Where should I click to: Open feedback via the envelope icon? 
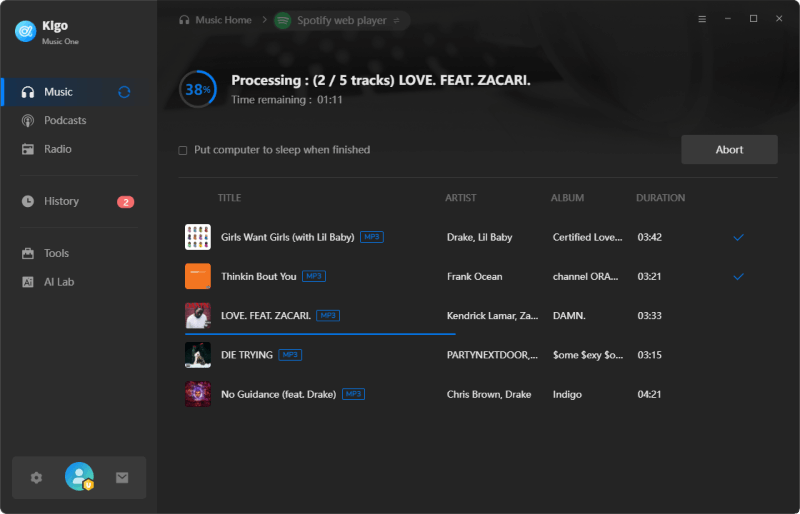click(122, 478)
